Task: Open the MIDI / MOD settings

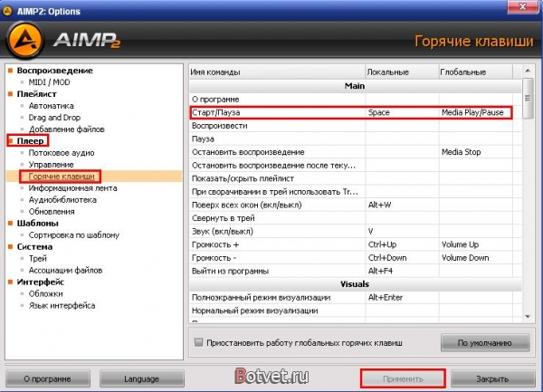Action: coord(49,82)
